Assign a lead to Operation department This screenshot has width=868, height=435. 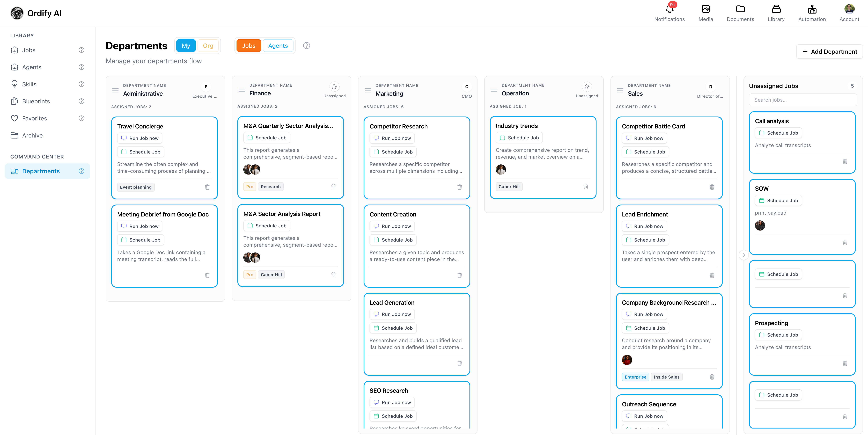(x=587, y=87)
